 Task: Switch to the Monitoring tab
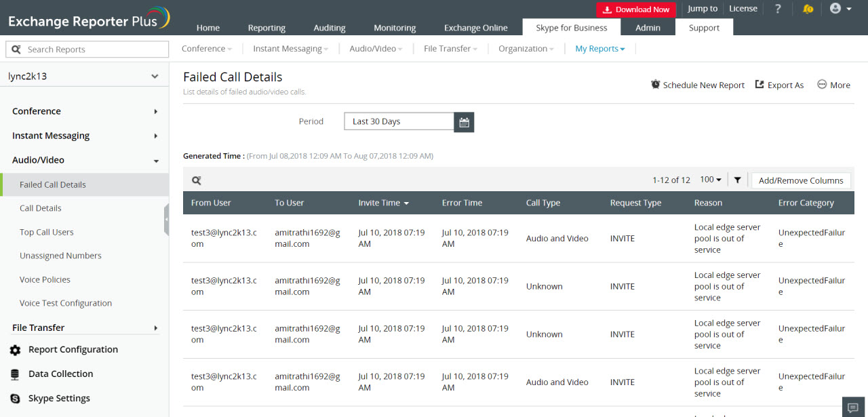tap(396, 28)
